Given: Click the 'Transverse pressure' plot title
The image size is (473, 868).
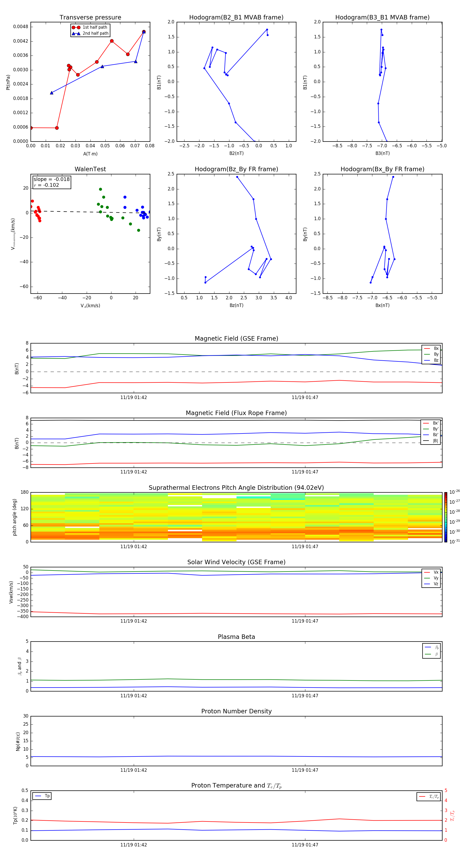Looking at the screenshot, I should 90,18.
